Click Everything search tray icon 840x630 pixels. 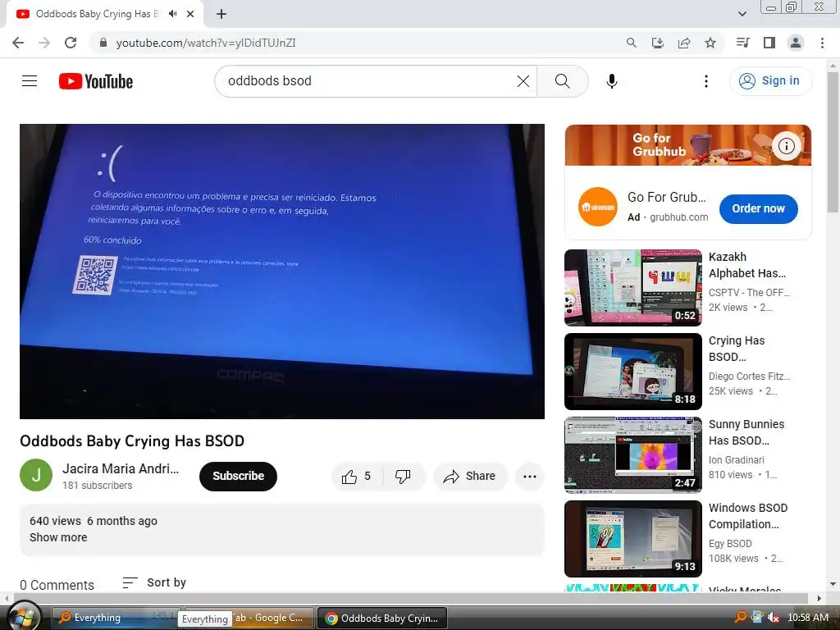click(x=741, y=617)
